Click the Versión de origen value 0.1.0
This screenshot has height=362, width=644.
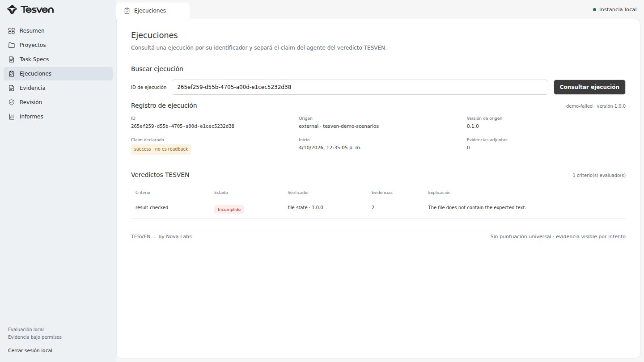[473, 126]
